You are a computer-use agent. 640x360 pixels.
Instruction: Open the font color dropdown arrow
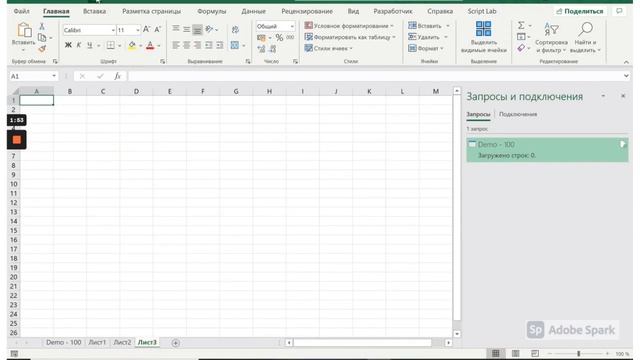(159, 45)
